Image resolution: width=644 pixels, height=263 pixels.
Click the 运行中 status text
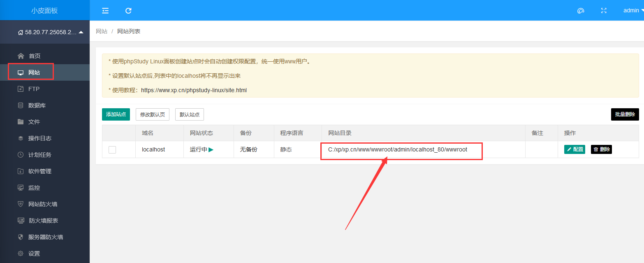(199, 149)
